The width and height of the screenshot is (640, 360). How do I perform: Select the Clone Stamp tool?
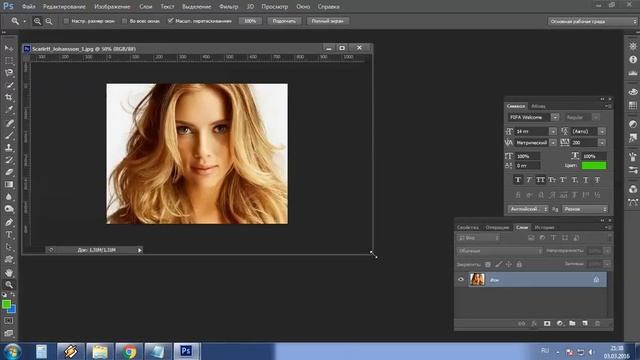[9, 147]
